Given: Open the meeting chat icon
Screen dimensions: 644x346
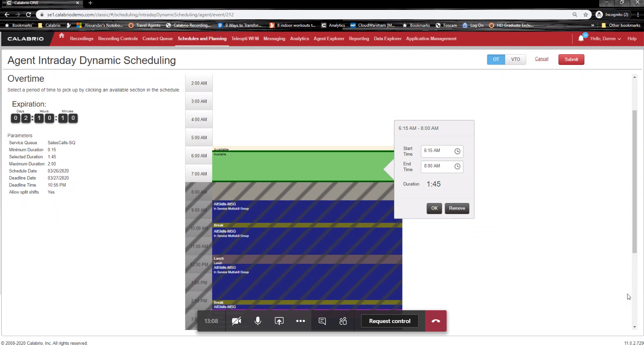Looking at the screenshot, I should [x=322, y=321].
